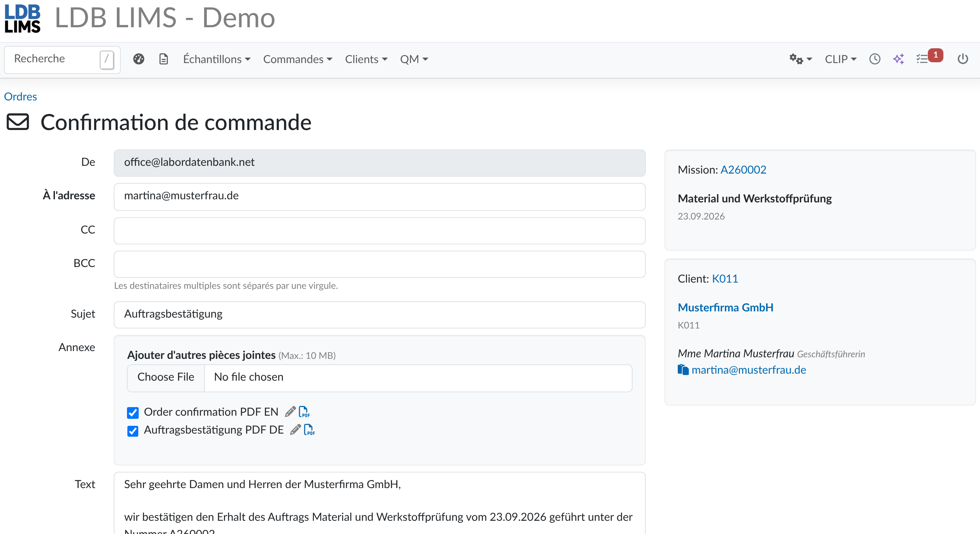The height and width of the screenshot is (534, 980).
Task: Click into the BCC field
Action: 379,264
